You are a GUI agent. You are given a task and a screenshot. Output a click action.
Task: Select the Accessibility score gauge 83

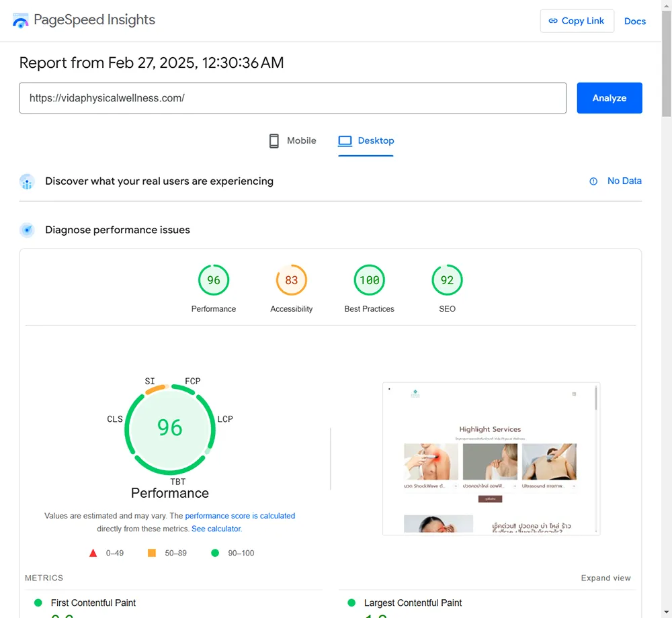coord(292,280)
